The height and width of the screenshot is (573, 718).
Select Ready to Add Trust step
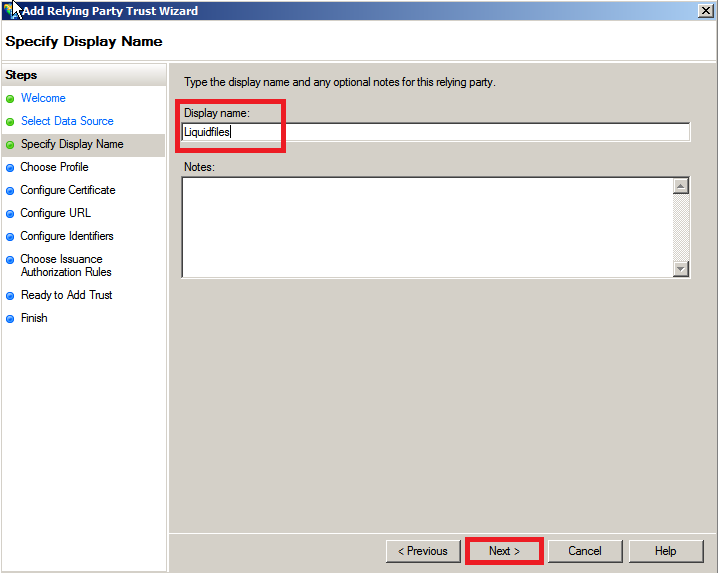66,295
